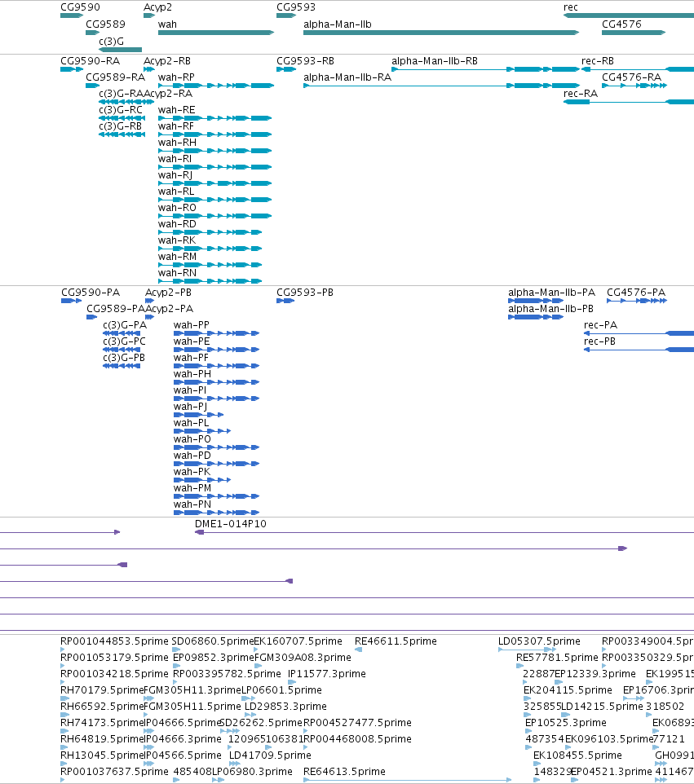Open EST LD05307.5prime
The width and height of the screenshot is (694, 784).
539,641
